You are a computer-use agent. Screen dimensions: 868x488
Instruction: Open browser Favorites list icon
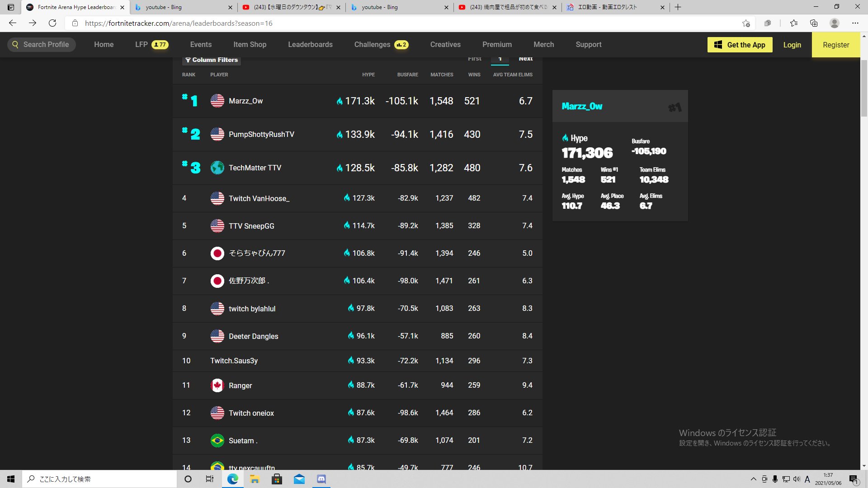tap(794, 23)
